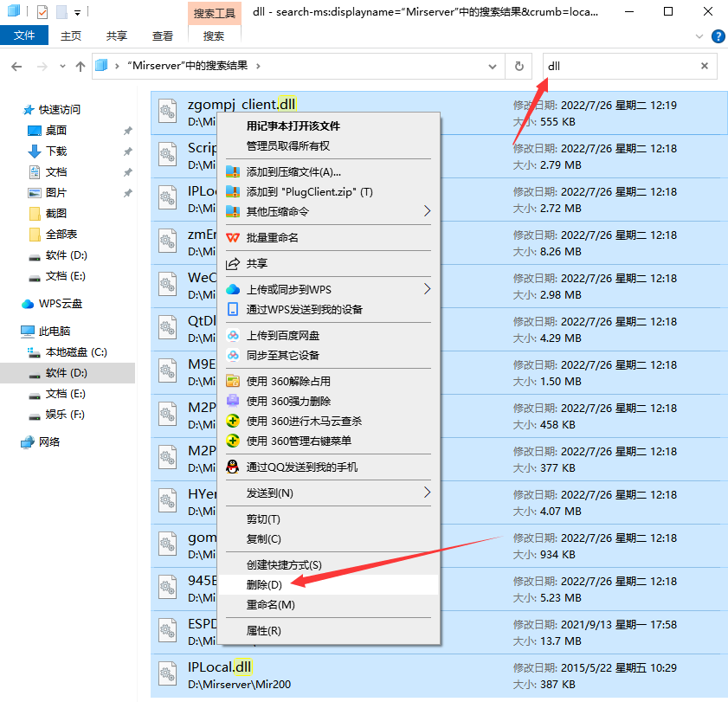Switch to the 查看 ribbon tab
The height and width of the screenshot is (702, 728).
point(163,36)
